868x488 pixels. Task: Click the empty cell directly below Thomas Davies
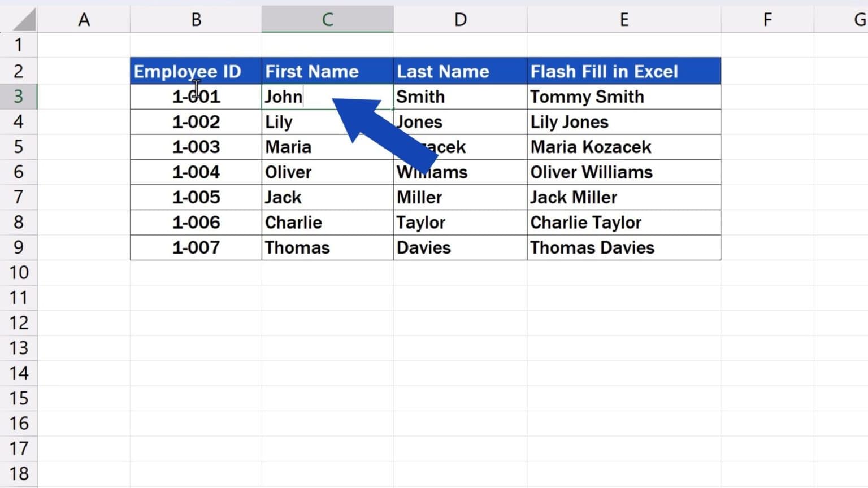click(624, 272)
